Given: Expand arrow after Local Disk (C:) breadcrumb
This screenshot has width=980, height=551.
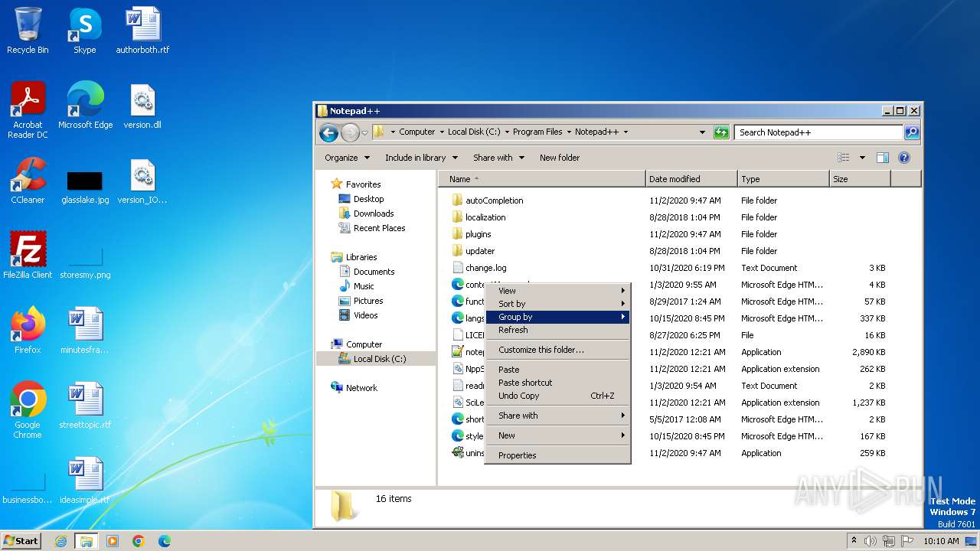Looking at the screenshot, I should click(507, 132).
